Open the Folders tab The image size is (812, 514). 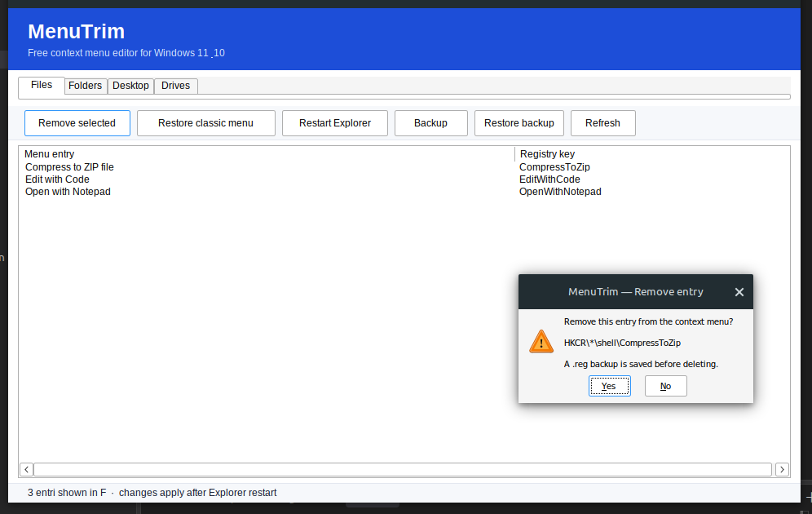(x=86, y=86)
